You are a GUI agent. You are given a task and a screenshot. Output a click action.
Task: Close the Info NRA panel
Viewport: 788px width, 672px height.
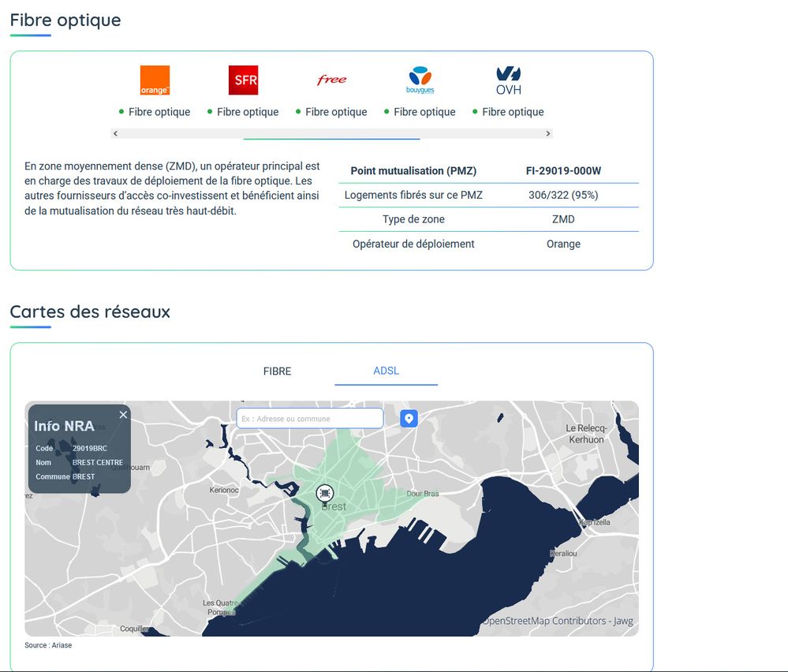click(x=123, y=415)
